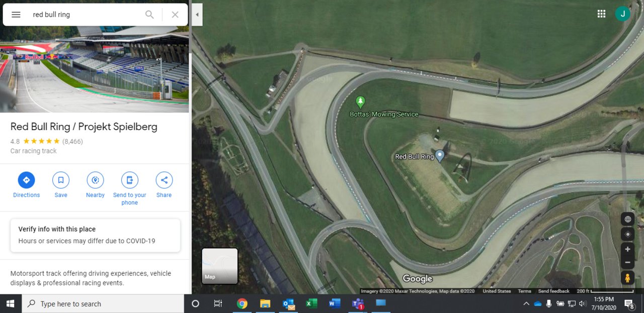Click the 'United States' region link
The width and height of the screenshot is (644, 313).
pos(497,291)
